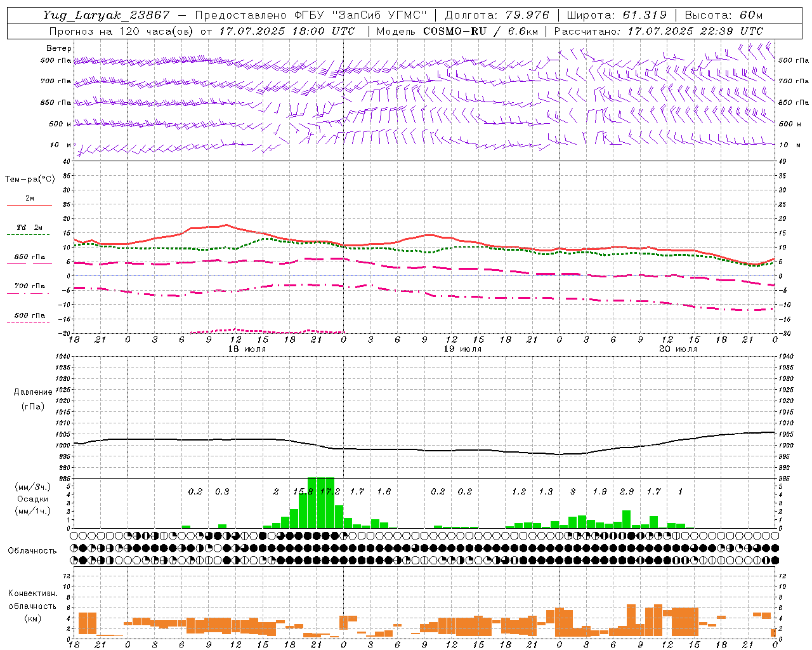Click the 500 м wind level label on left
Image resolution: width=812 pixels, height=650 pixels.
click(x=60, y=124)
